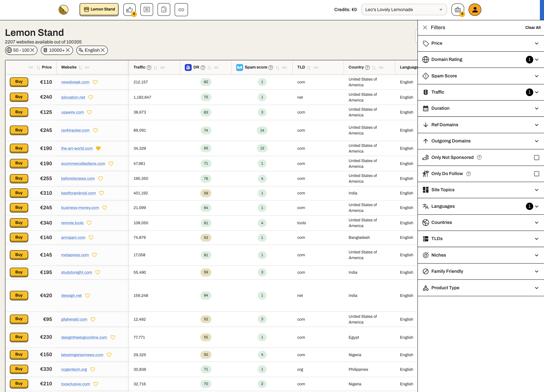Screen dimensions: 544x392
Task: Open the Lemon Stand tab
Action: coord(99,10)
